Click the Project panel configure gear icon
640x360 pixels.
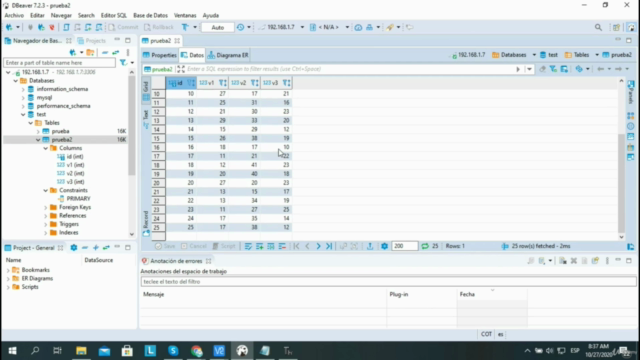[x=73, y=248]
